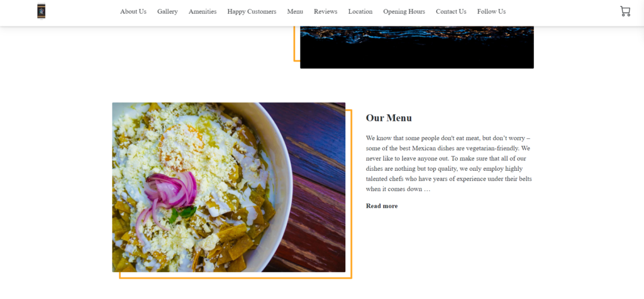
Task: Open the Menu navigation item
Action: 295,11
